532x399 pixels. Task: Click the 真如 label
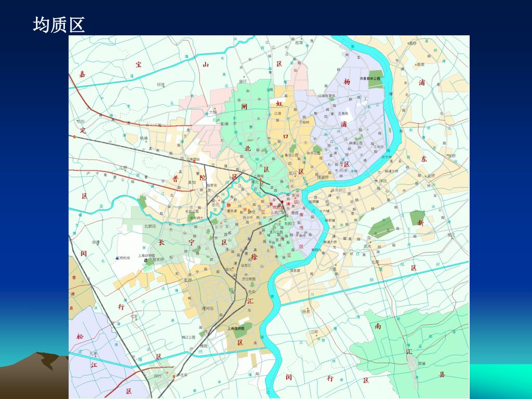[192, 182]
